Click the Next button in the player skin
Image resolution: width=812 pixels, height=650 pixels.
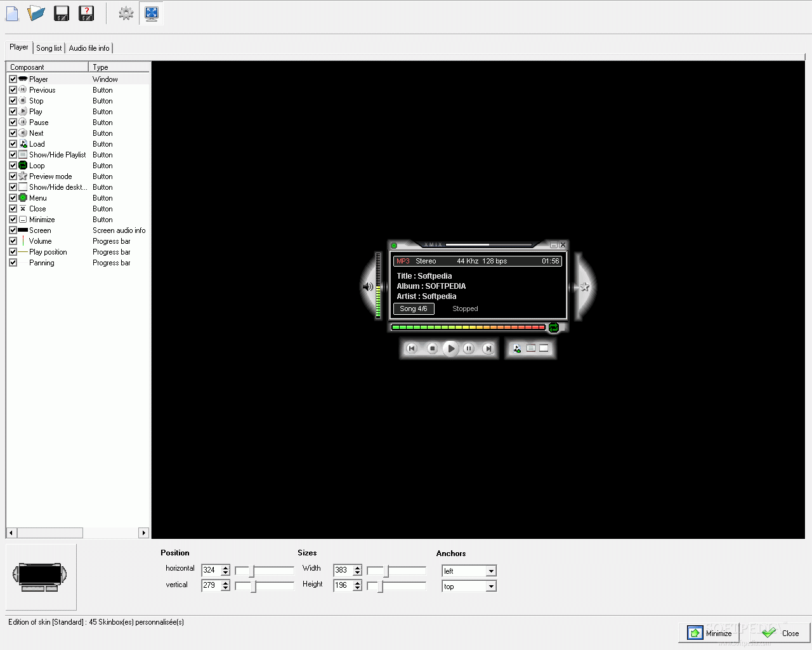tap(488, 348)
